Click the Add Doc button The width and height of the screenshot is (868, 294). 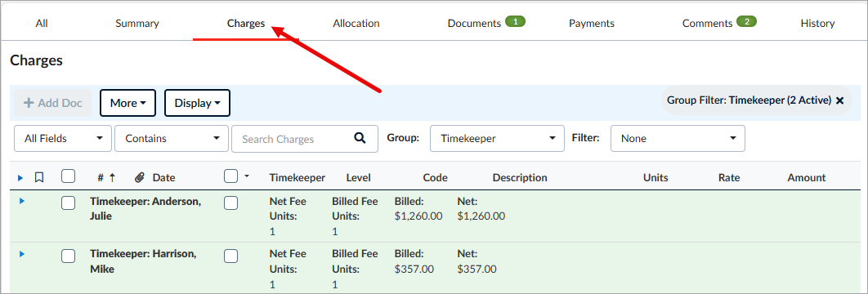pos(52,103)
